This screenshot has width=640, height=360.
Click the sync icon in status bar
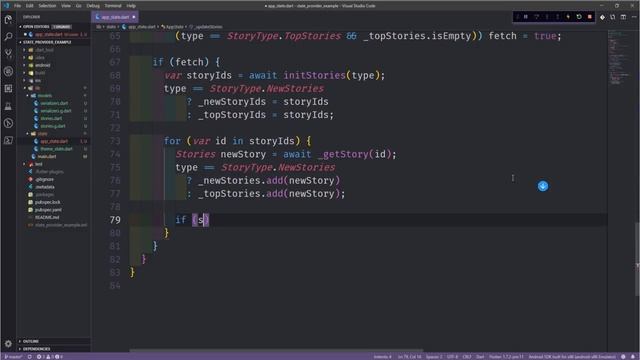[29, 357]
